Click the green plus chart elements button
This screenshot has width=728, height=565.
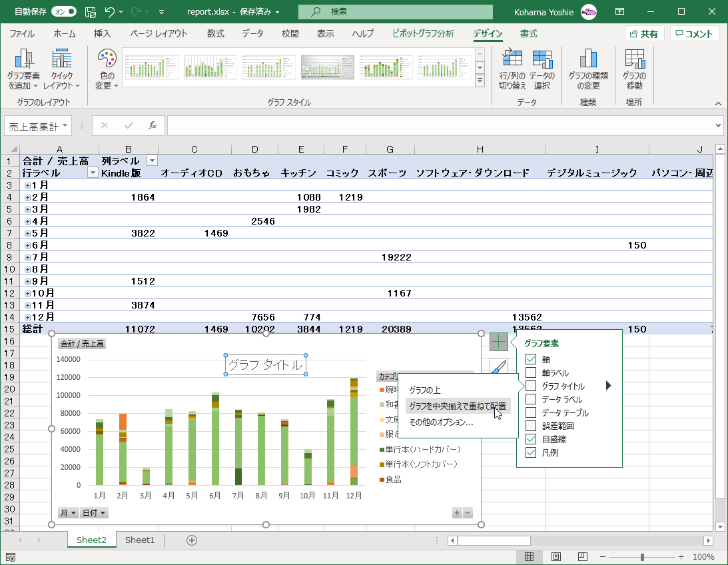(499, 342)
